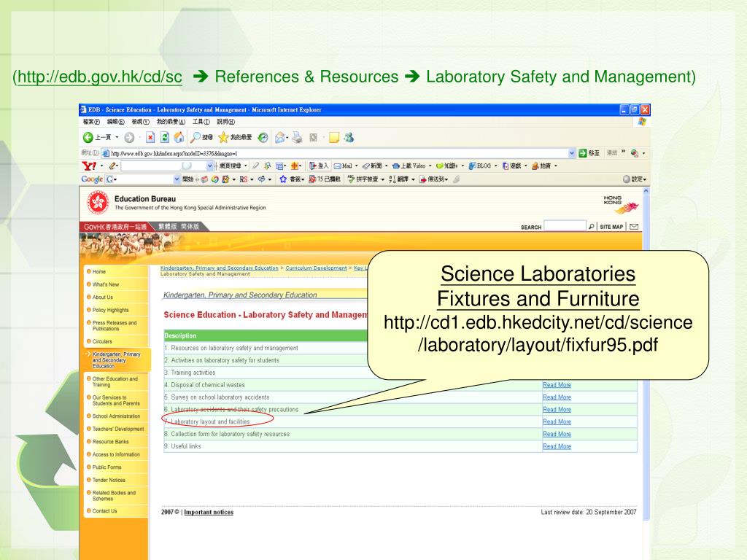The height and width of the screenshot is (560, 747).
Task: Click the Yahoo toolbar search input box
Action: (163, 166)
